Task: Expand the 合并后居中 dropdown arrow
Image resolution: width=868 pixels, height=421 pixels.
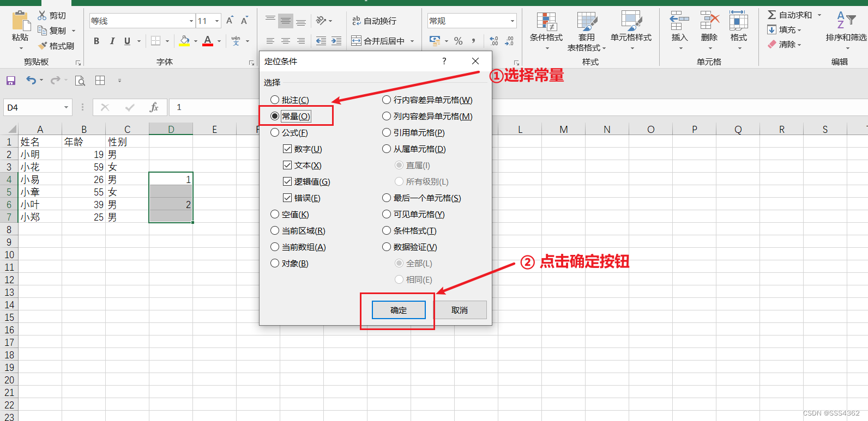Action: click(412, 41)
